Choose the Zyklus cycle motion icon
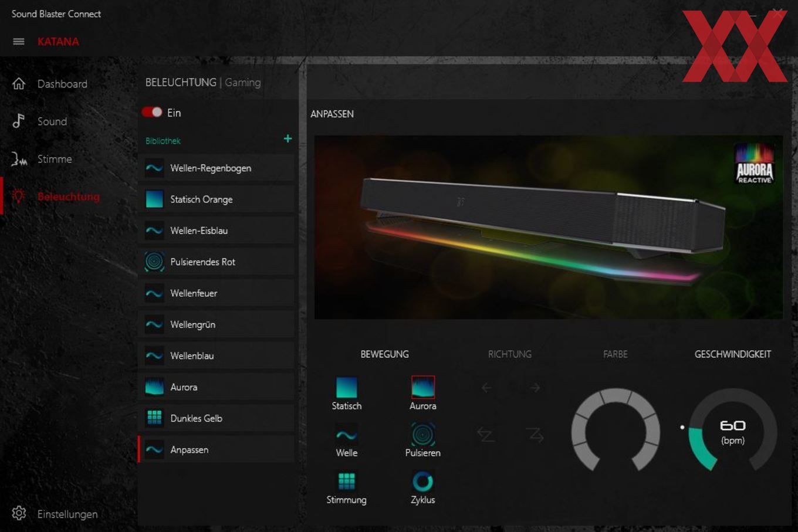The height and width of the screenshot is (532, 798). [x=423, y=482]
